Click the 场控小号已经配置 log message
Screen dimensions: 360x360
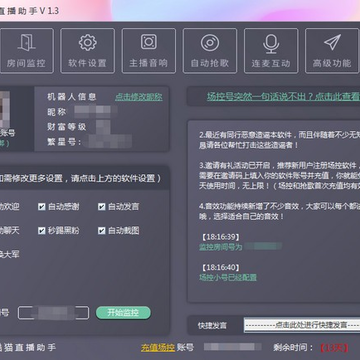point(228,277)
